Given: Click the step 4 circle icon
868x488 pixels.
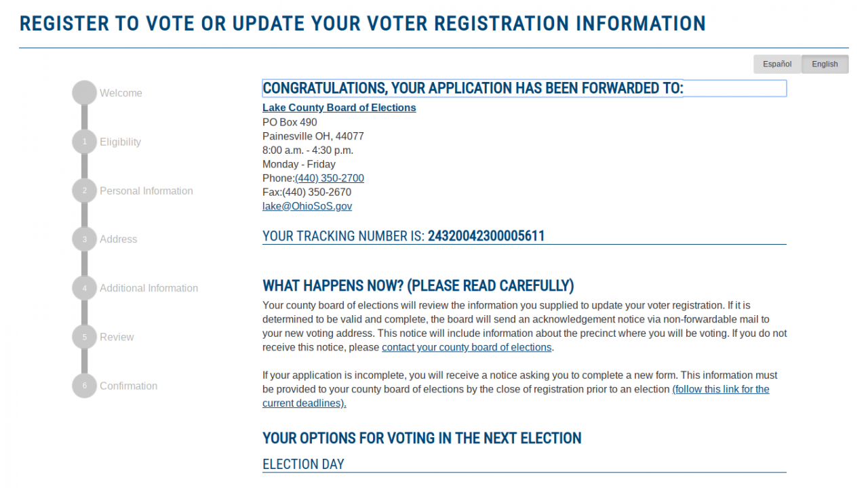Looking at the screenshot, I should click(x=85, y=288).
